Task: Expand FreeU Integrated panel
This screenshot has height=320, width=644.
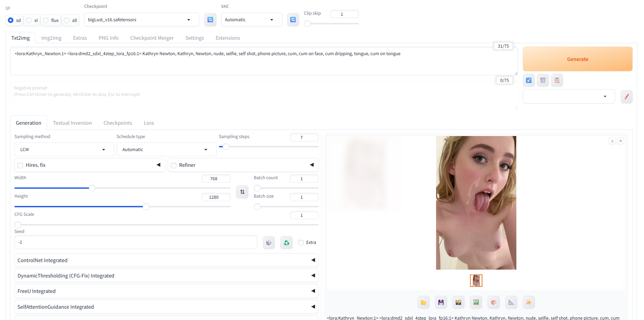Action: [x=166, y=291]
